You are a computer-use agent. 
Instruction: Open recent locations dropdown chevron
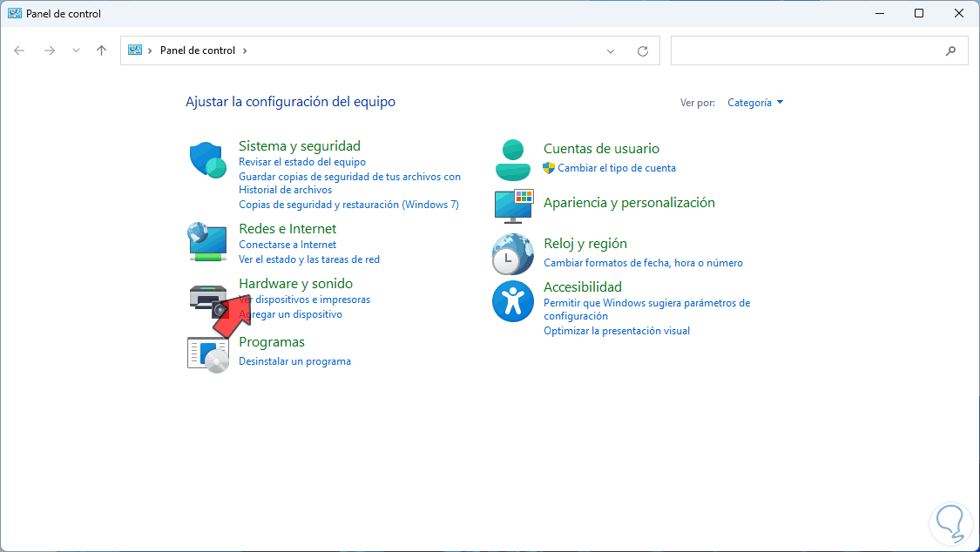[76, 50]
